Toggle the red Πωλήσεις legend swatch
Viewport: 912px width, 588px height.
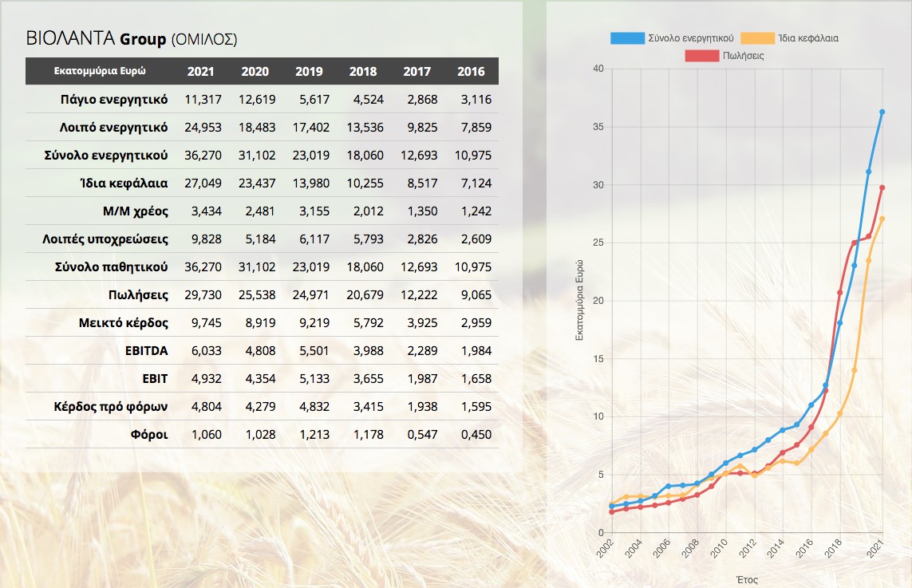click(701, 56)
